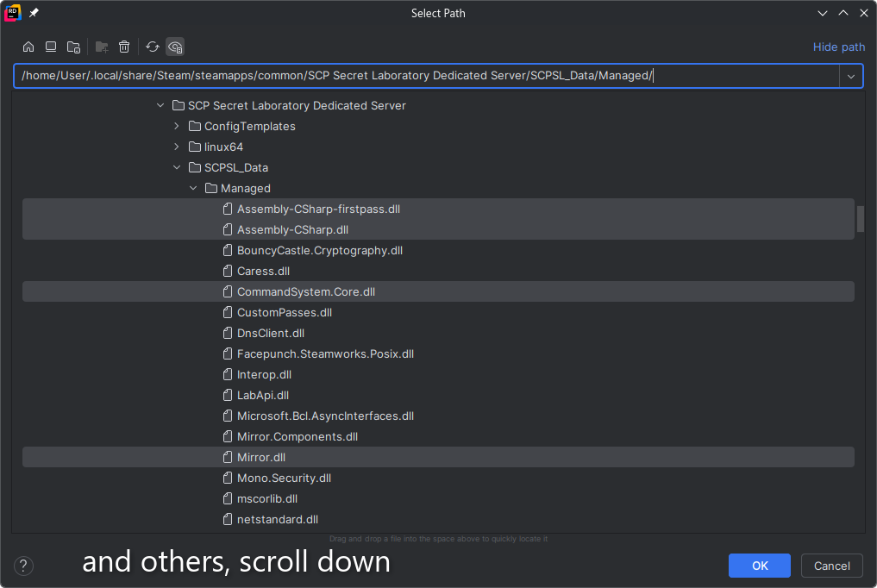This screenshot has height=588, width=877.
Task: Select DnsClient.dll file
Action: pyautogui.click(x=438, y=333)
